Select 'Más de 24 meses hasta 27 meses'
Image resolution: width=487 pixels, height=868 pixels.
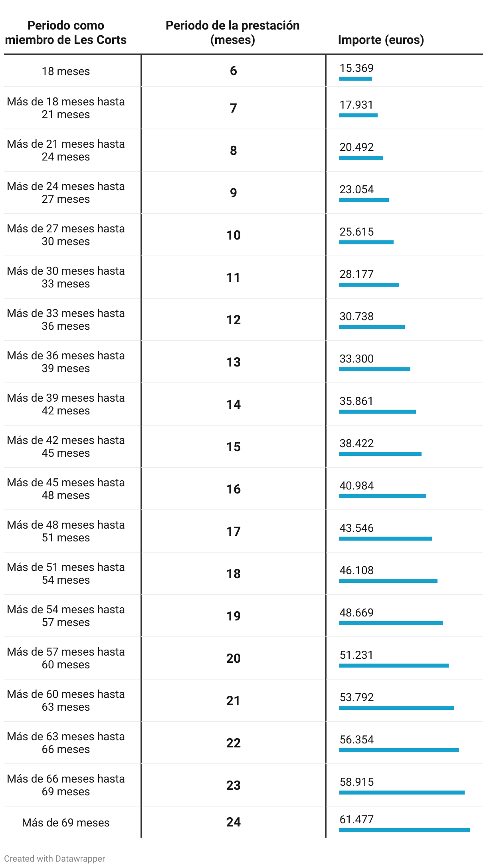pos(66,192)
